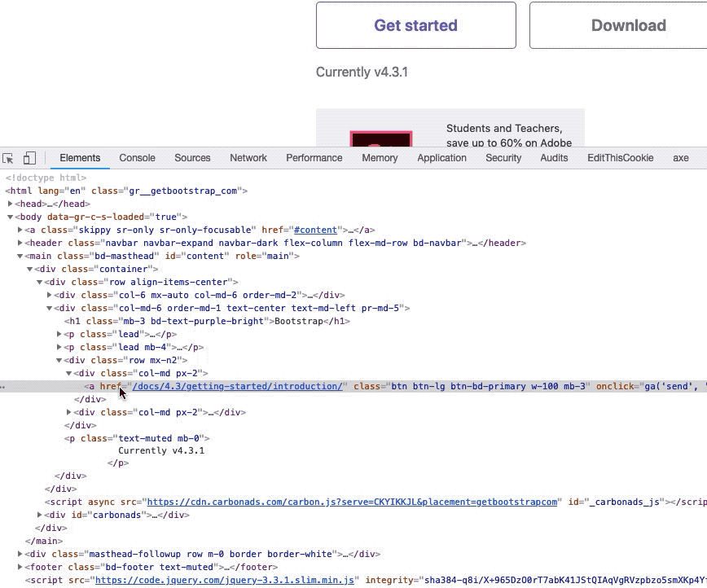707x588 pixels.
Task: Open the Sources tab
Action: [x=192, y=158]
